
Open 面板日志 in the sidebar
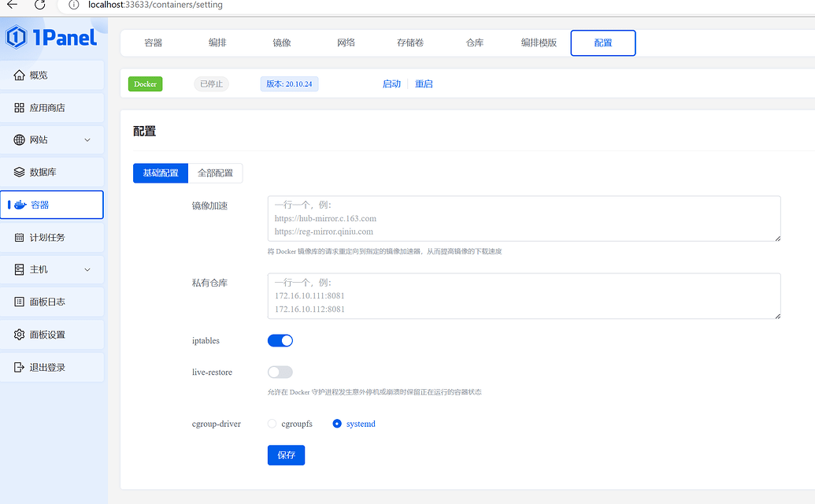tap(52, 302)
